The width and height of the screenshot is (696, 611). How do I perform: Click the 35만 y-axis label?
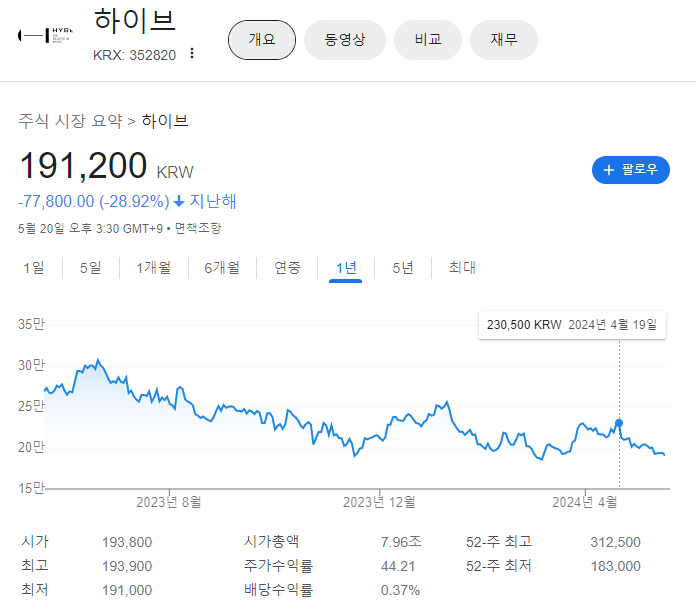point(31,324)
